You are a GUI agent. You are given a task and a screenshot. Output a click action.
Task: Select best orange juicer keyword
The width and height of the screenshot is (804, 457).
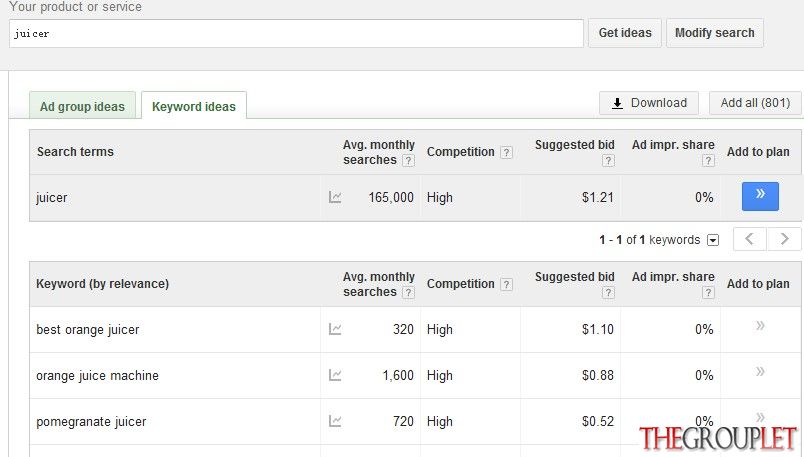click(88, 329)
